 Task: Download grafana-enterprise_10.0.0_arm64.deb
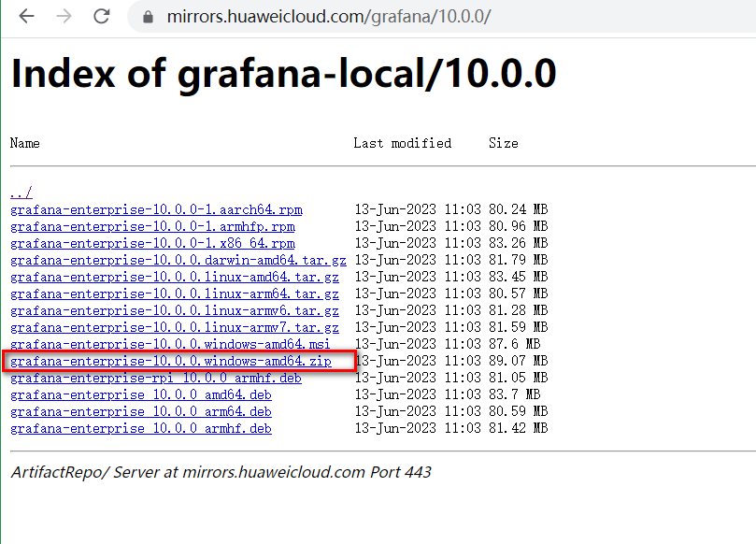(141, 412)
